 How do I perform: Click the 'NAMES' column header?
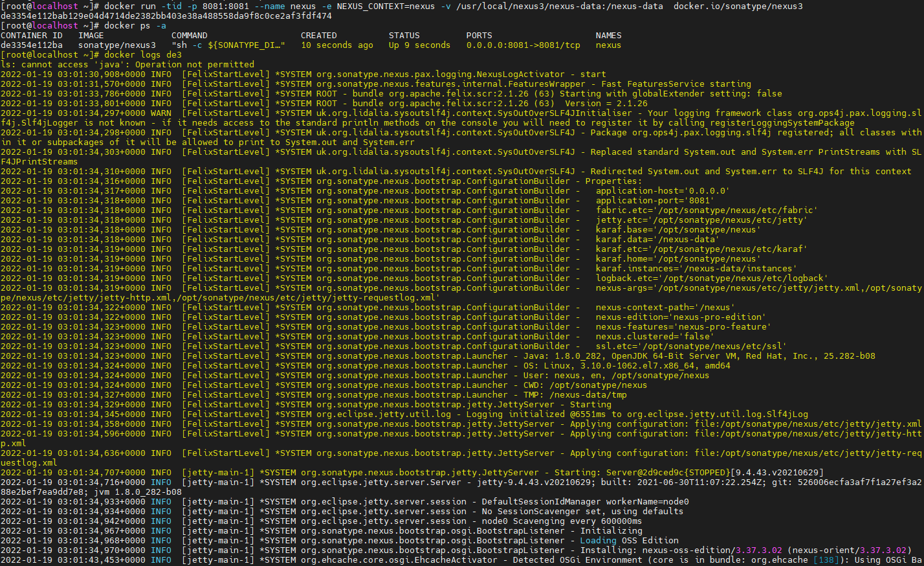[609, 35]
